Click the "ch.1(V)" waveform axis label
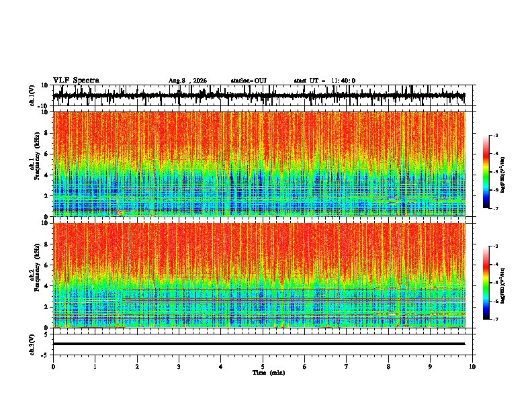The height and width of the screenshot is (411, 532). [x=32, y=95]
